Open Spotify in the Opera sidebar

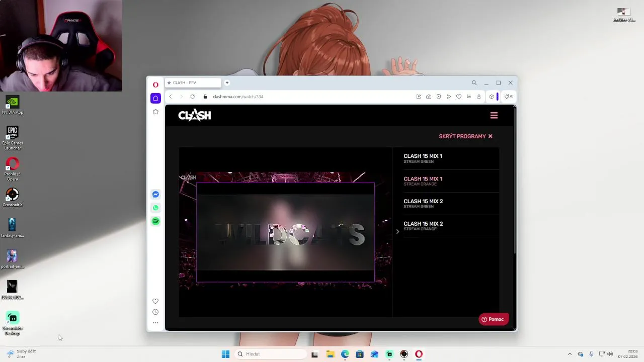coord(155,221)
